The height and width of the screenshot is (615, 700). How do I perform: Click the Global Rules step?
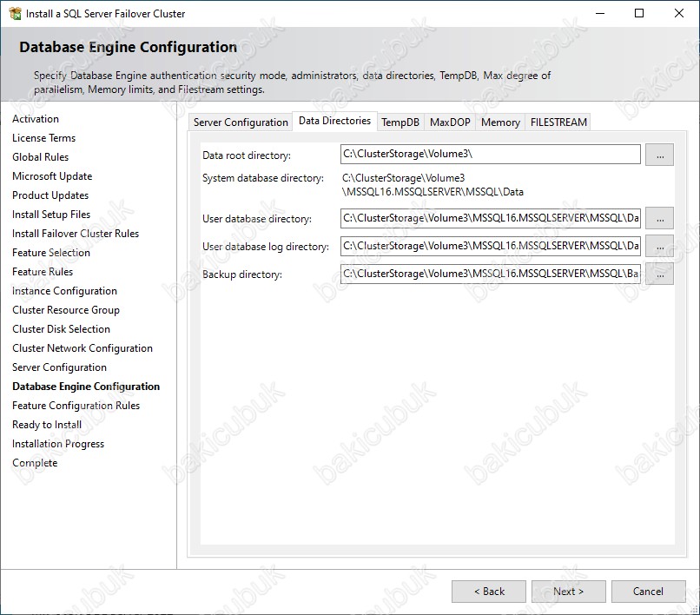(41, 157)
